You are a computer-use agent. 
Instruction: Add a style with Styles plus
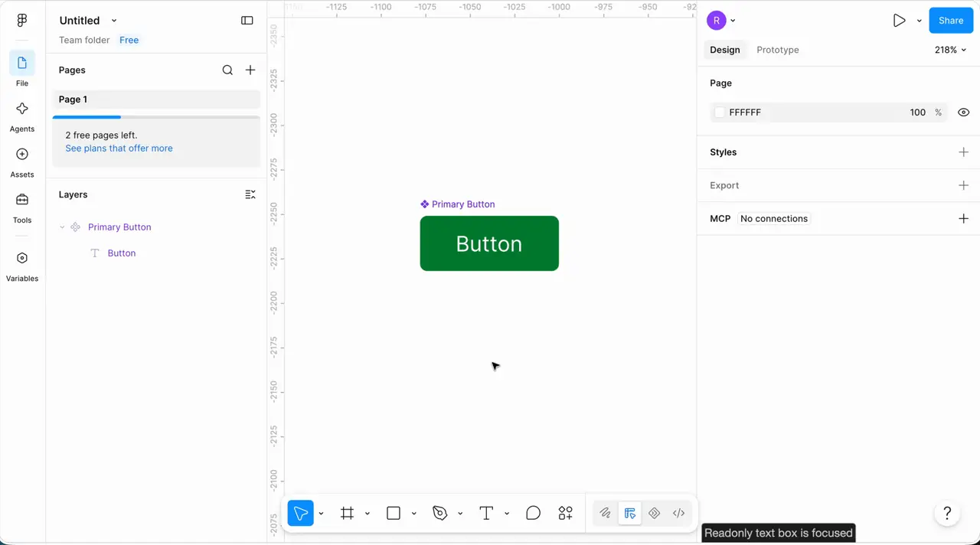(x=963, y=152)
